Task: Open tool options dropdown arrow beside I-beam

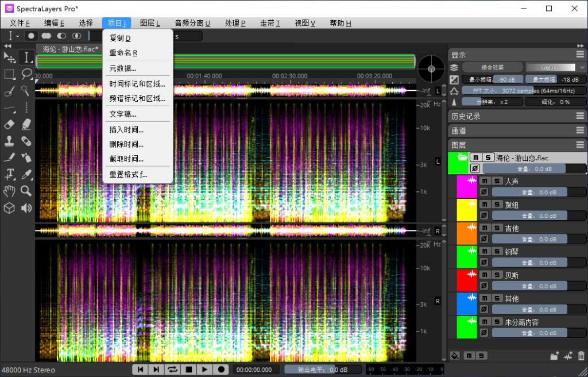Action: click(17, 36)
